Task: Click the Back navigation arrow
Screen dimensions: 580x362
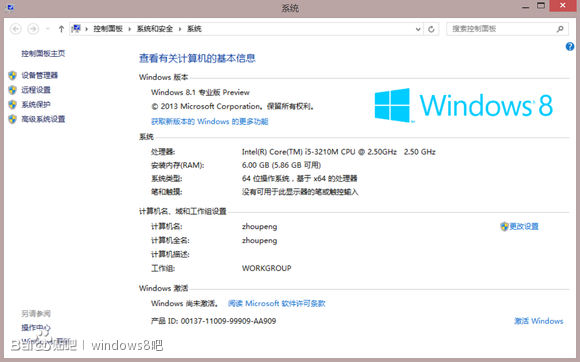Action: point(16,29)
